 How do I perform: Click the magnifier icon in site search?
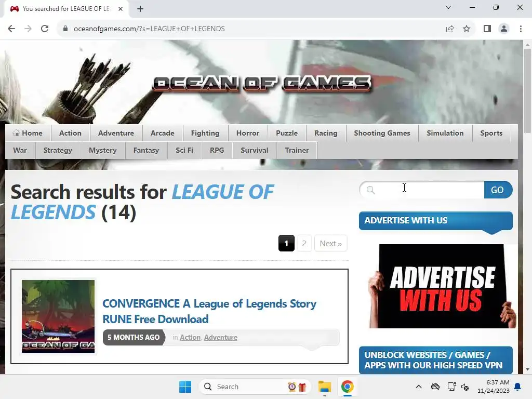click(x=371, y=190)
